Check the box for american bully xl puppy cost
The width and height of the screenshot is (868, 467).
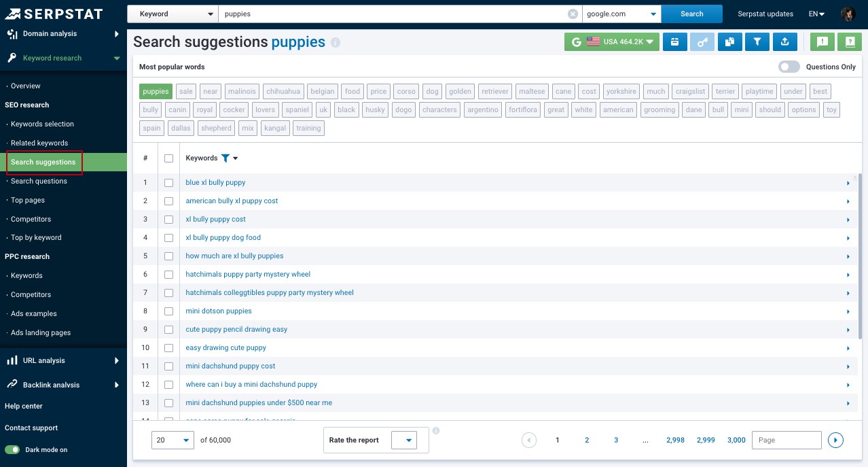[x=168, y=201]
